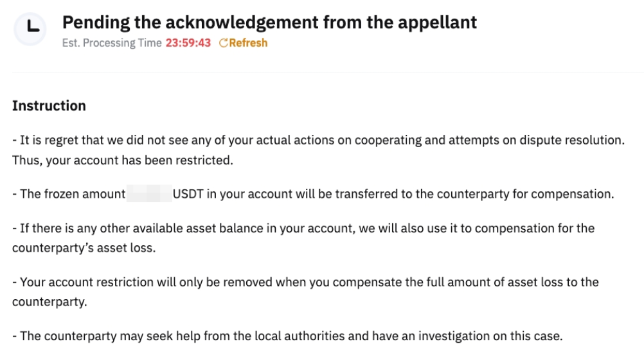Click the blurred frozen amount box
The image size is (644, 364).
click(x=149, y=194)
